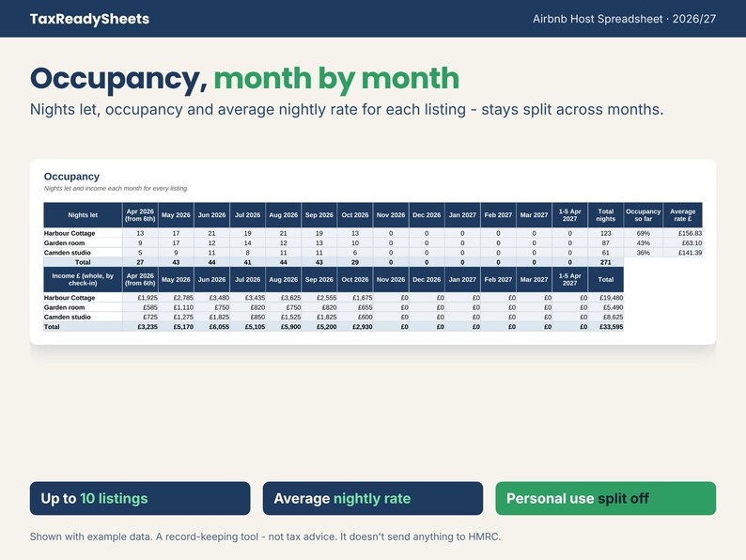
Task: Select the 'Average rate £' column header
Action: (683, 215)
